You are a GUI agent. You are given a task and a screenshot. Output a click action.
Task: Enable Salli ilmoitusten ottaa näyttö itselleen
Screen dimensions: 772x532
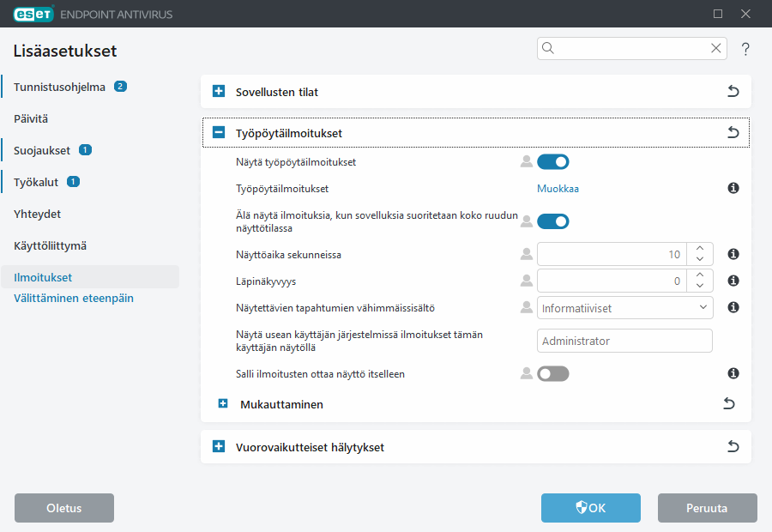click(x=553, y=374)
